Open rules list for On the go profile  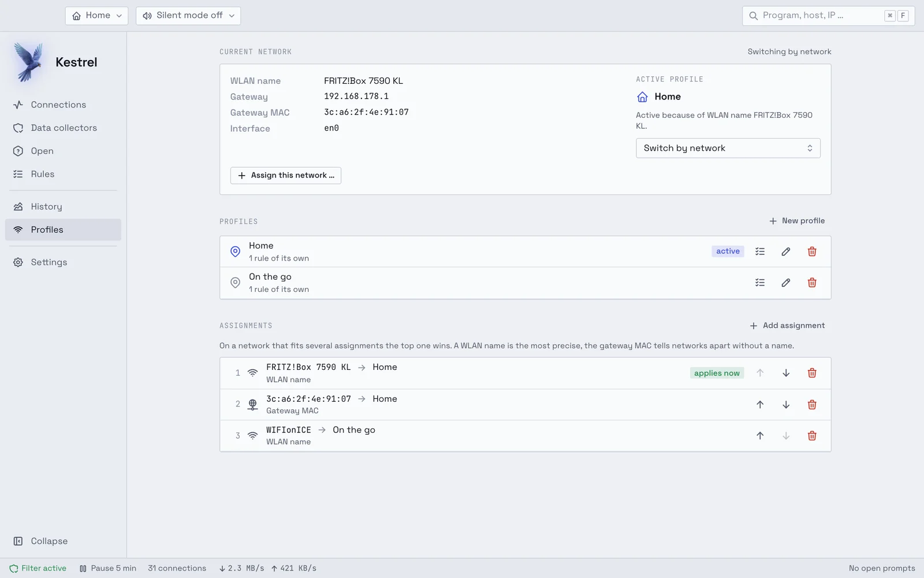pos(760,283)
